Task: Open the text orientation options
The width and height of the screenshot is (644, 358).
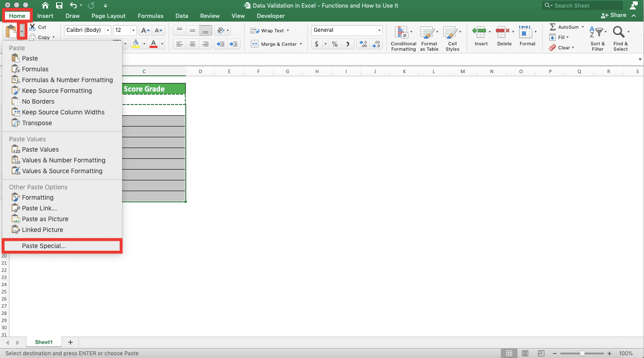Action: [222, 30]
